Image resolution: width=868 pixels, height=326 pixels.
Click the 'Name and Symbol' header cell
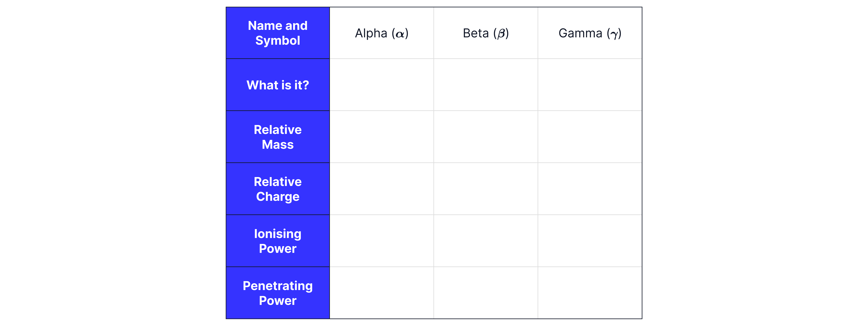(278, 33)
